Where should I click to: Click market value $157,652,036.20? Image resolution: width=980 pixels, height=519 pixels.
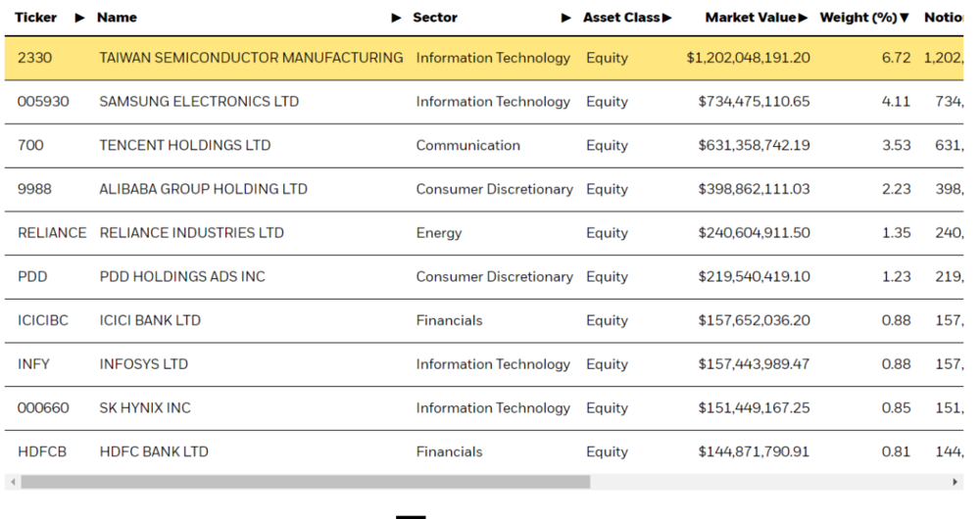754,320
